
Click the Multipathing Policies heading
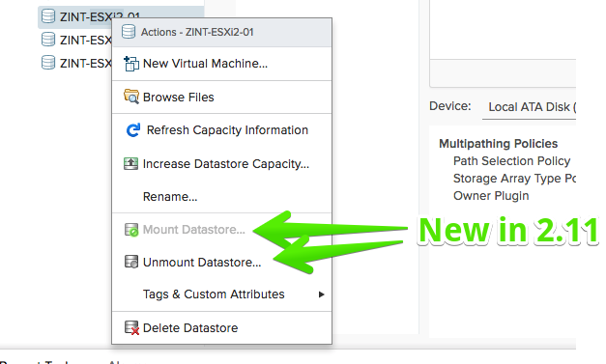498,144
